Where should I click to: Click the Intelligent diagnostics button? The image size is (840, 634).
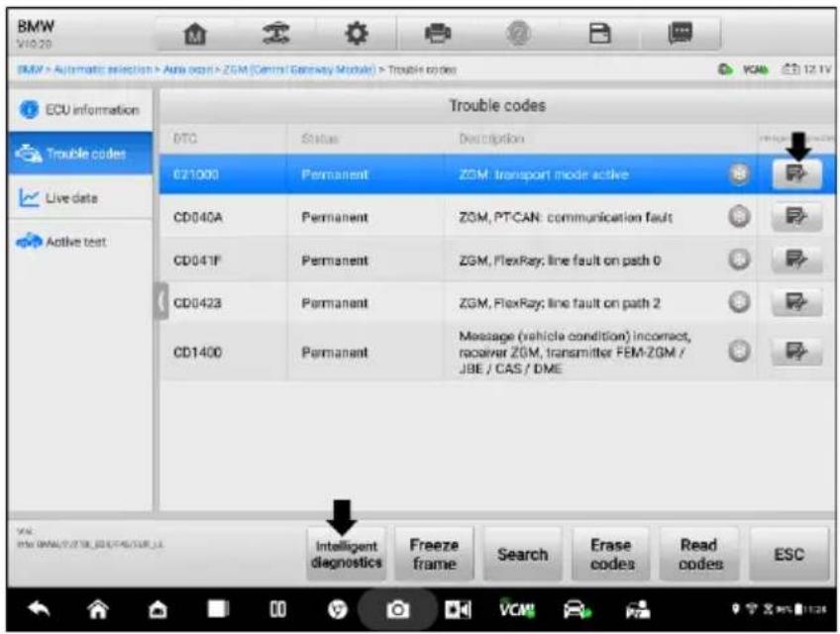pos(347,554)
